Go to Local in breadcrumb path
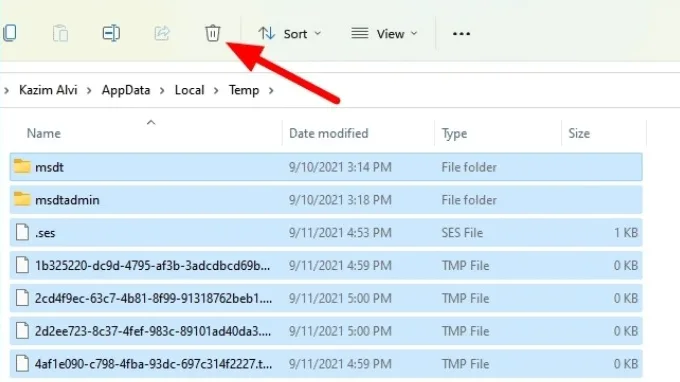The image size is (680, 382). point(189,90)
